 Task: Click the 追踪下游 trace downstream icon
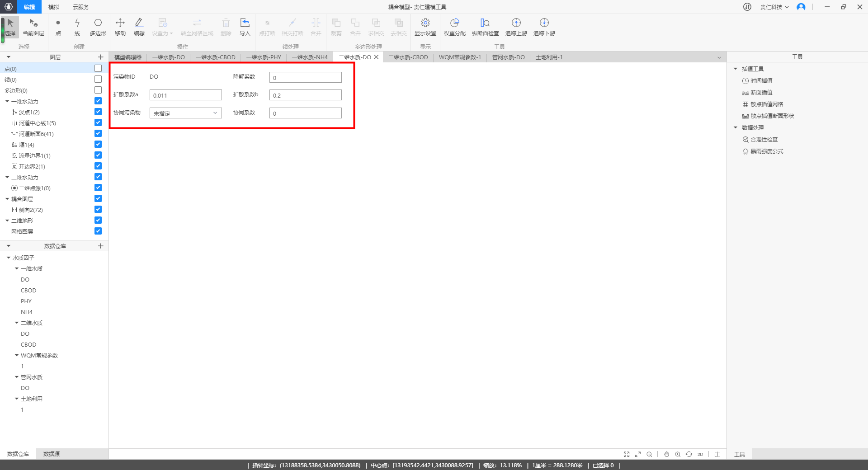[x=544, y=27]
